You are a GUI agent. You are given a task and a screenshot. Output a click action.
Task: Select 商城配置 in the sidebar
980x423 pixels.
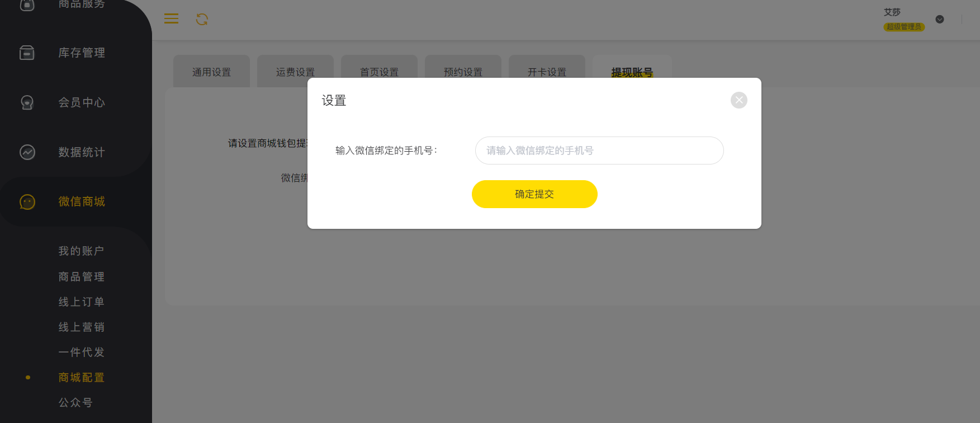(82, 378)
